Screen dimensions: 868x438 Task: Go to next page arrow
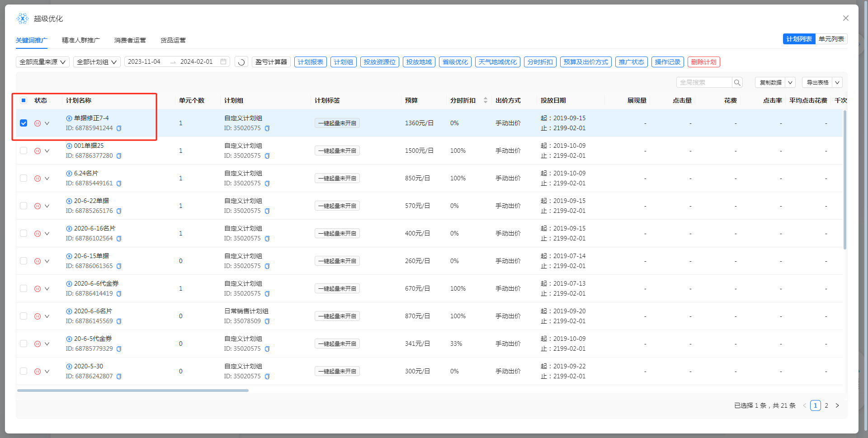tap(837, 405)
